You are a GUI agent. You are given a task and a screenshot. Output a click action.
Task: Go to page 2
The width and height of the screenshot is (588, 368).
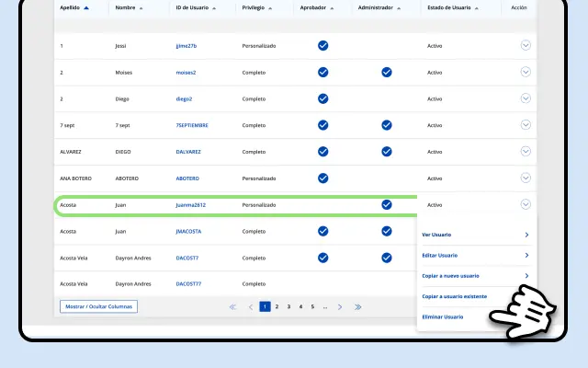277,306
